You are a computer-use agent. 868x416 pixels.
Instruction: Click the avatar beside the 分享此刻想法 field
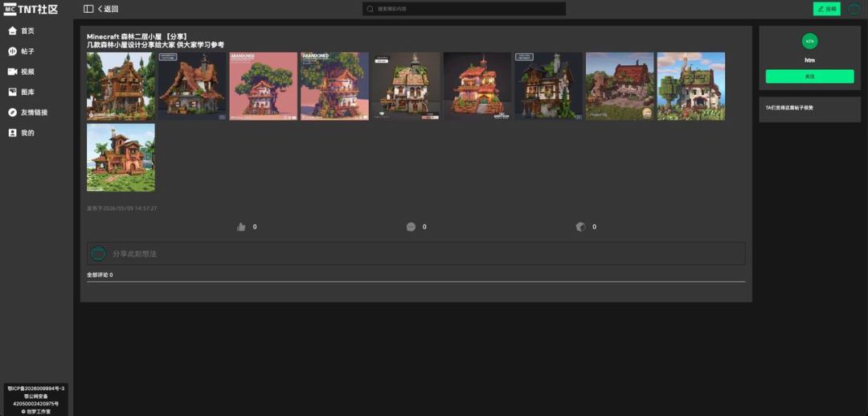[x=99, y=253]
